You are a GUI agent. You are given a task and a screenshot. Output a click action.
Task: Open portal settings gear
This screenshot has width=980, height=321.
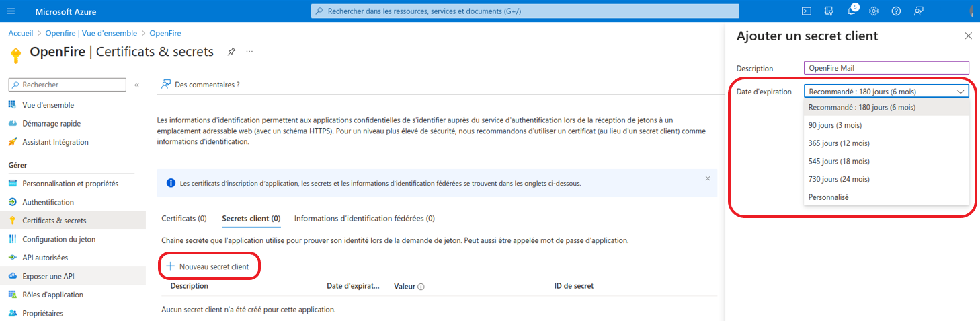[874, 11]
